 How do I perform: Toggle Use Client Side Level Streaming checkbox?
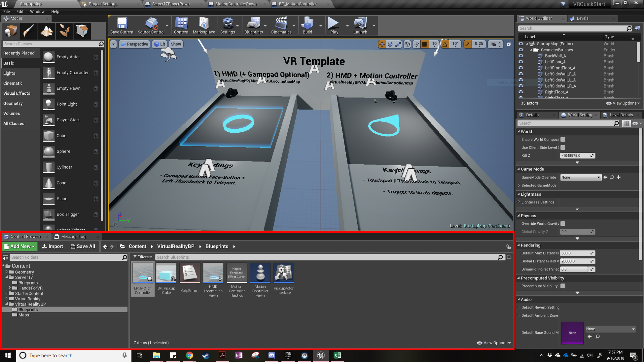[563, 148]
